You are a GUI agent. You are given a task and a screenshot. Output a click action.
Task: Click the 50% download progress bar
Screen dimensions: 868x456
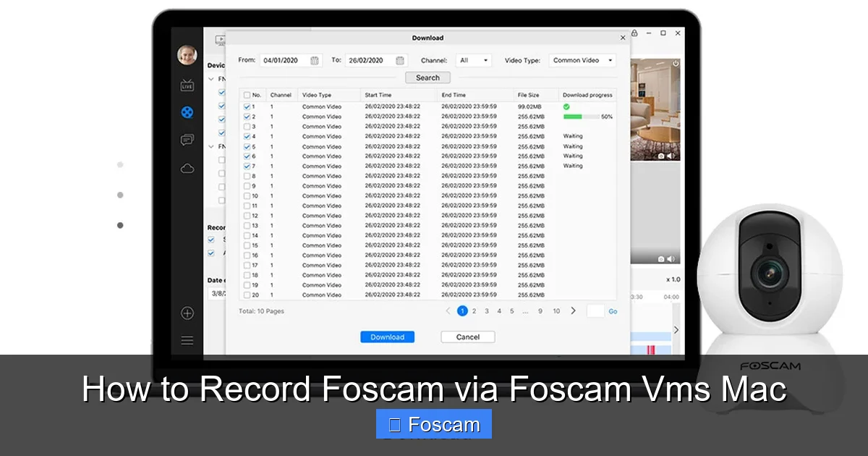click(582, 117)
